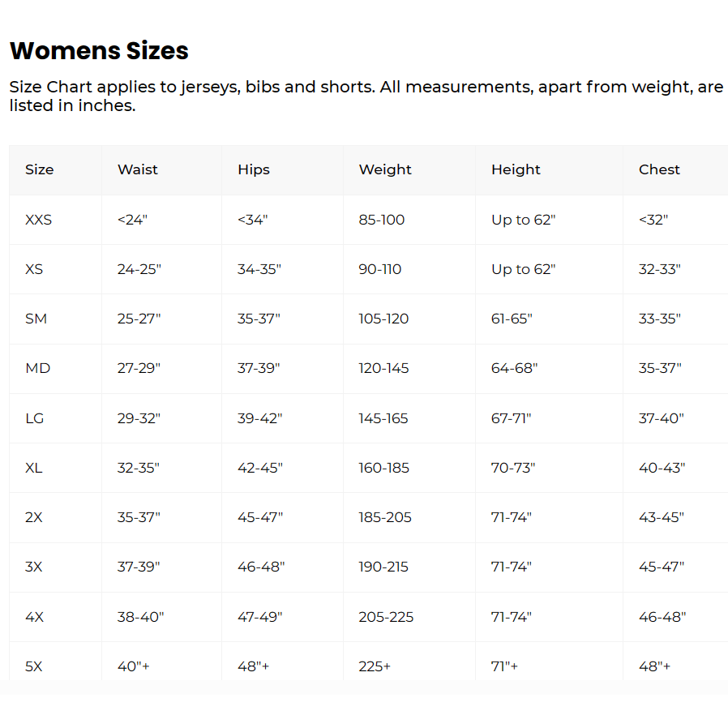728x728 pixels.
Task: Click the SM height value 61-65"
Action: pos(512,319)
